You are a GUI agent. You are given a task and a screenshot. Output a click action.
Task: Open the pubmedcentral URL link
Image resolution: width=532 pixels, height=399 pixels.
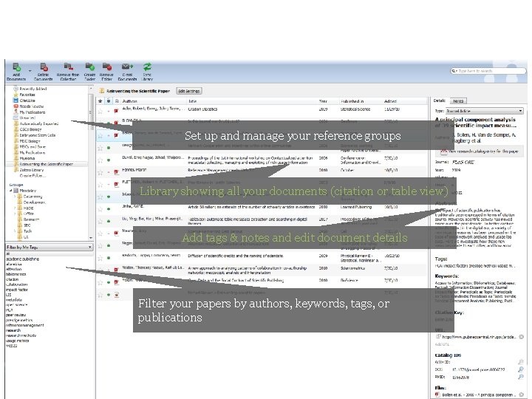click(479, 337)
